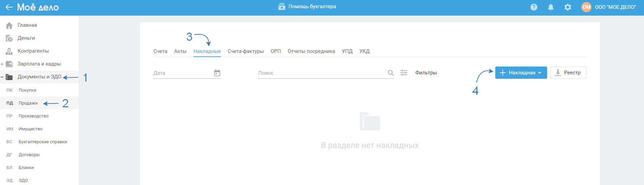Screen dimensions: 644x185
Task: Switch to the Акты tab
Action: pos(180,51)
